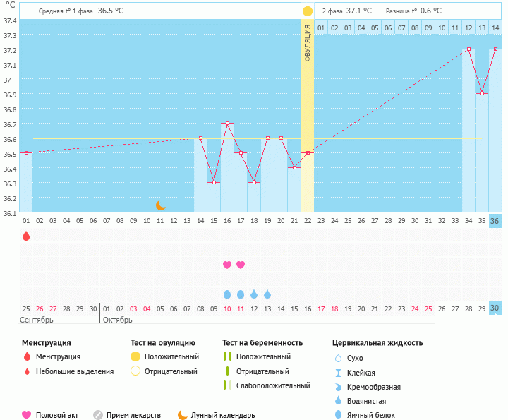Select the 37.2 temperature point on day 34
The width and height of the screenshot is (508, 420).
[468, 49]
